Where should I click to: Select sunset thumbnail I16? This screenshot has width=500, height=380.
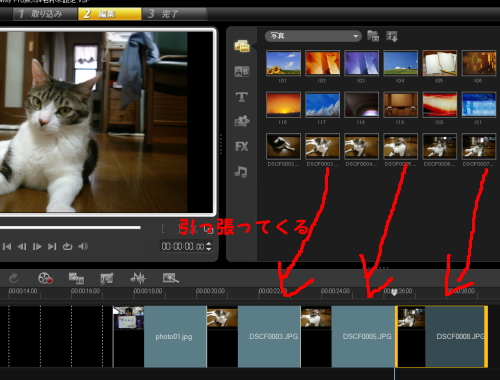click(x=283, y=105)
